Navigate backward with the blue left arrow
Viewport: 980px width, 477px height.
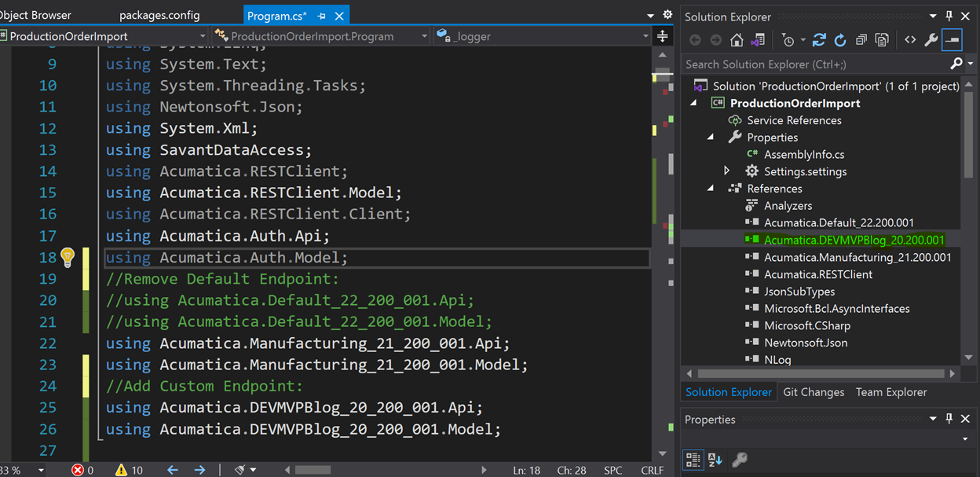click(173, 470)
